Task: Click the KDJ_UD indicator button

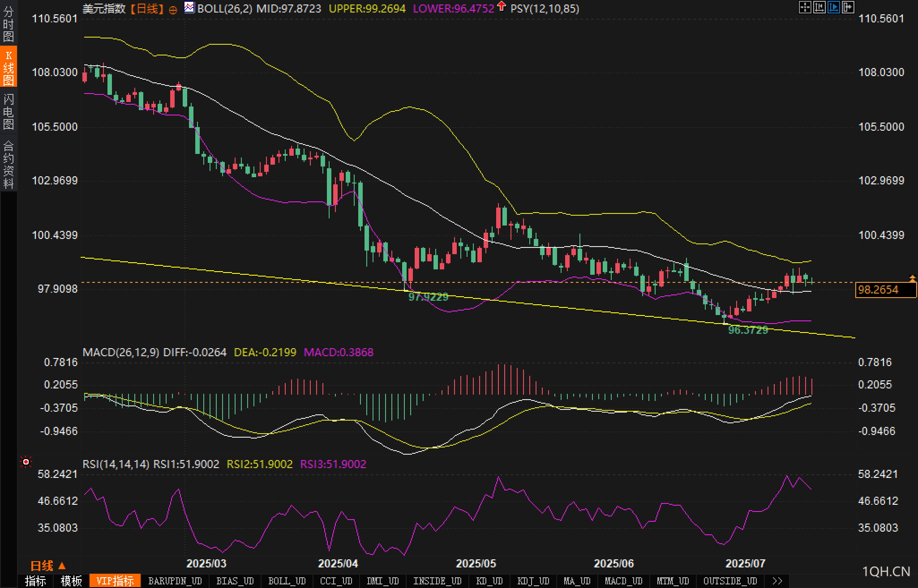Action: 533,581
